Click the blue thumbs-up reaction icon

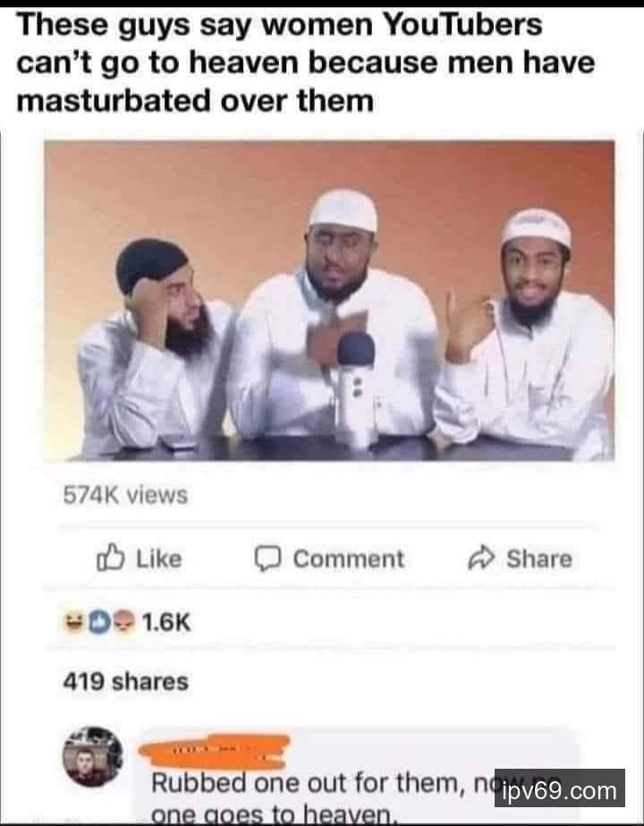(98, 622)
